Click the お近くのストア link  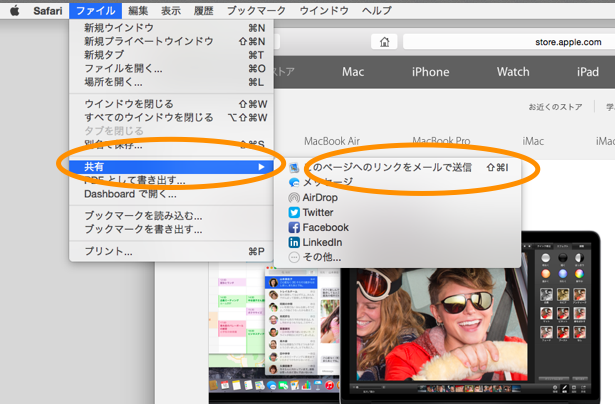coord(555,107)
